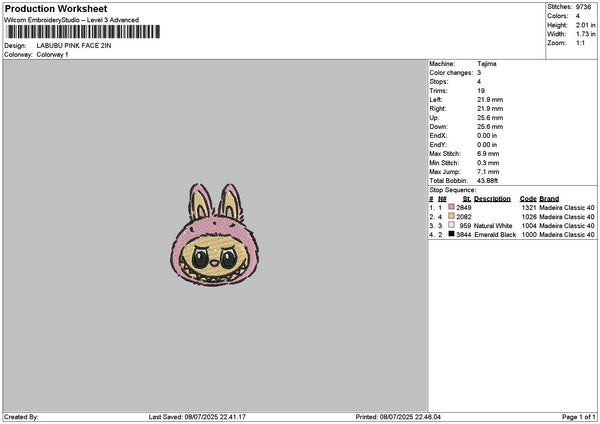Click the pink thread color swatch 2849
Viewport: 600px width, 424px height.
click(x=452, y=207)
